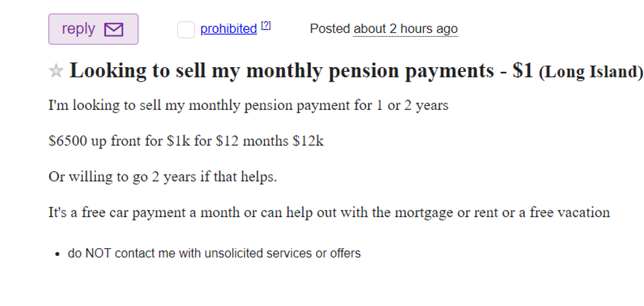644x306 pixels.
Task: Open the [?] help link after prohibited
Action: (265, 26)
